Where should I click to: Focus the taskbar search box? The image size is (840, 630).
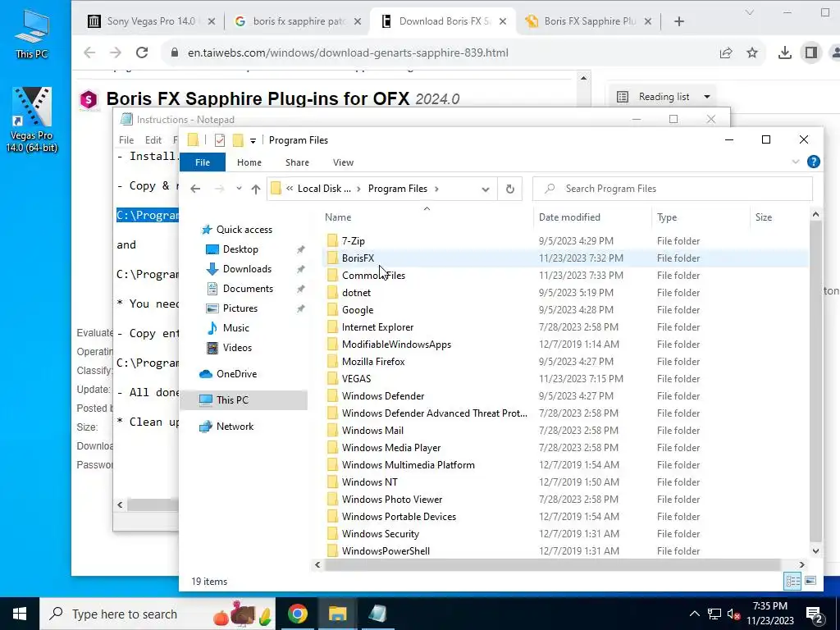click(158, 614)
